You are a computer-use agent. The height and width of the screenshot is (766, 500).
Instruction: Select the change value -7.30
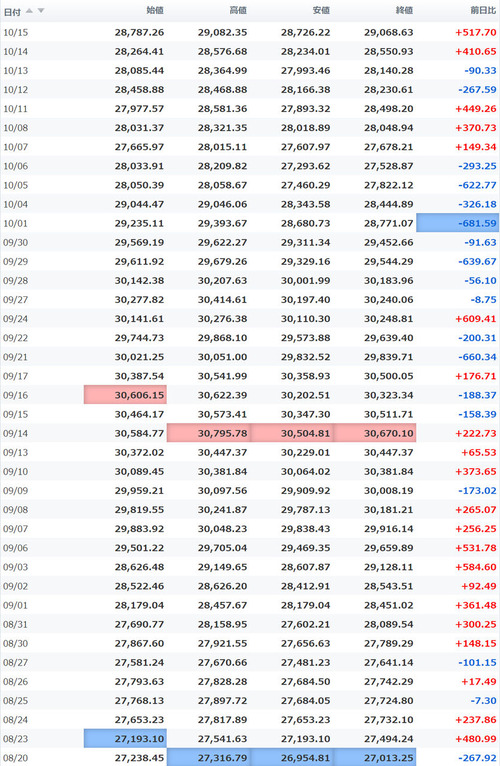point(483,700)
